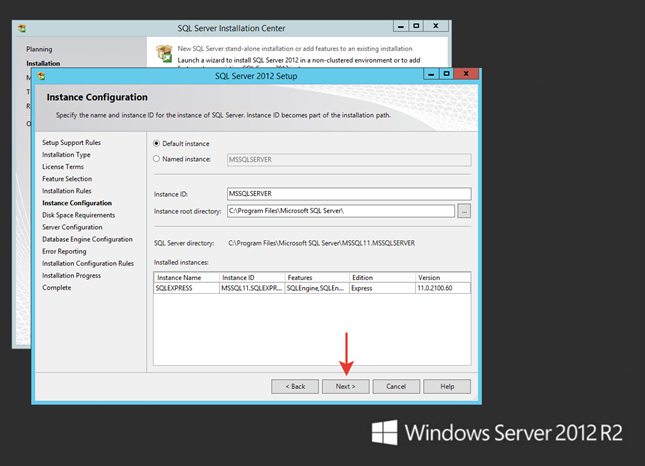645x466 pixels.
Task: Maximize the SQL Server 2012 Setup window
Action: pyautogui.click(x=446, y=74)
